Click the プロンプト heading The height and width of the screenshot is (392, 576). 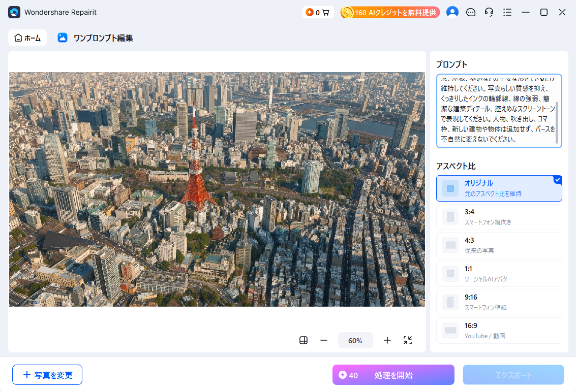click(x=452, y=64)
